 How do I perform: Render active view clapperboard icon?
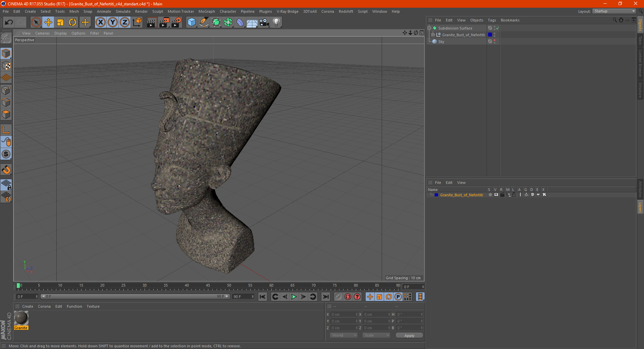coord(152,22)
